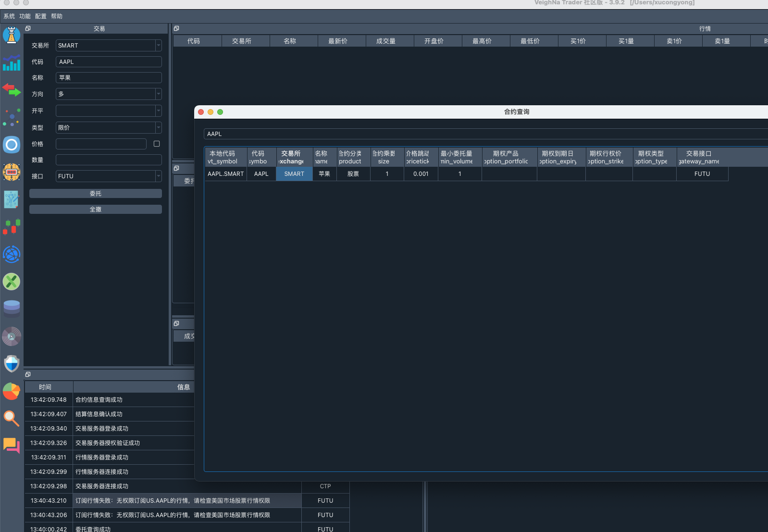Open the 帮助 menu
The width and height of the screenshot is (768, 532).
57,16
